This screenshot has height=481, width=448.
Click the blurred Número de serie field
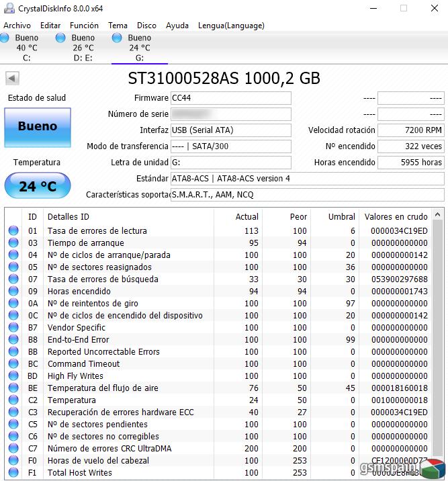(231, 114)
